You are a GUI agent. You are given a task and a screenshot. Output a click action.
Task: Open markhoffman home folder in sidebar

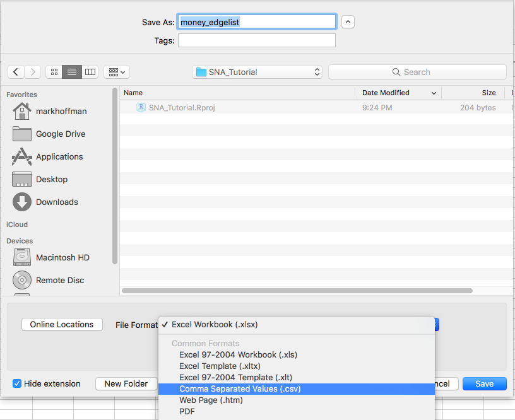(61, 112)
